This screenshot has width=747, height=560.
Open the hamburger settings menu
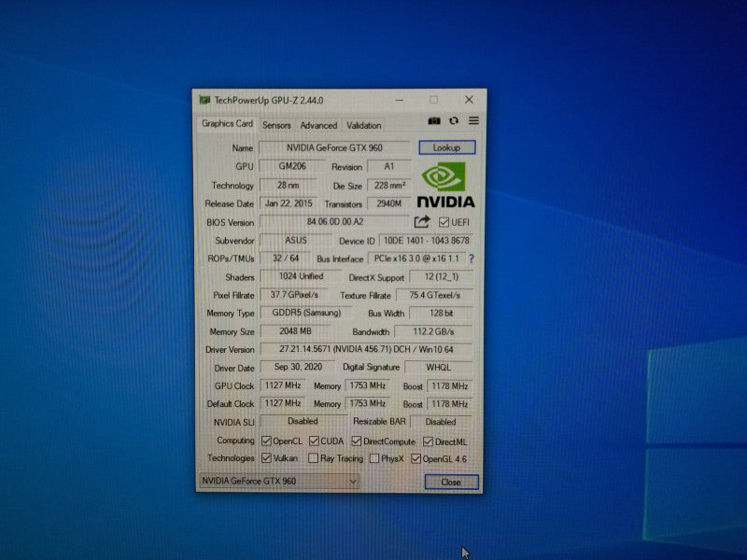(x=473, y=121)
